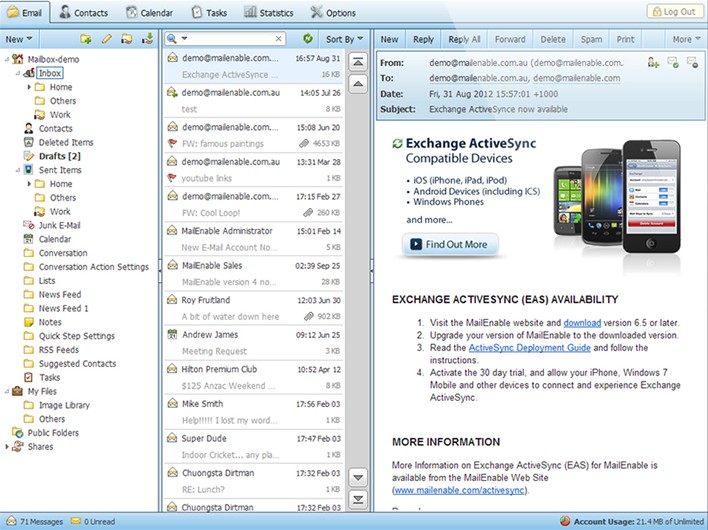The width and height of the screenshot is (708, 530).
Task: Click Forward in message toolbar
Action: (x=510, y=39)
